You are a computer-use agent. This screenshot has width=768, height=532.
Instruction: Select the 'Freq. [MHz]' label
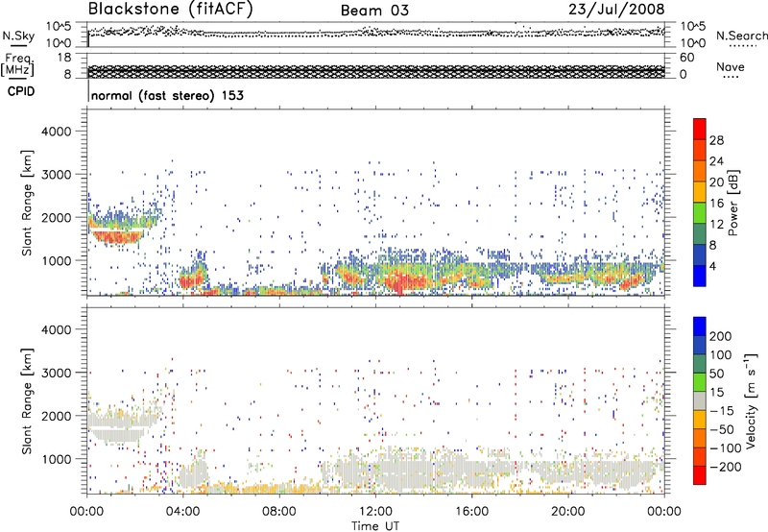17,65
